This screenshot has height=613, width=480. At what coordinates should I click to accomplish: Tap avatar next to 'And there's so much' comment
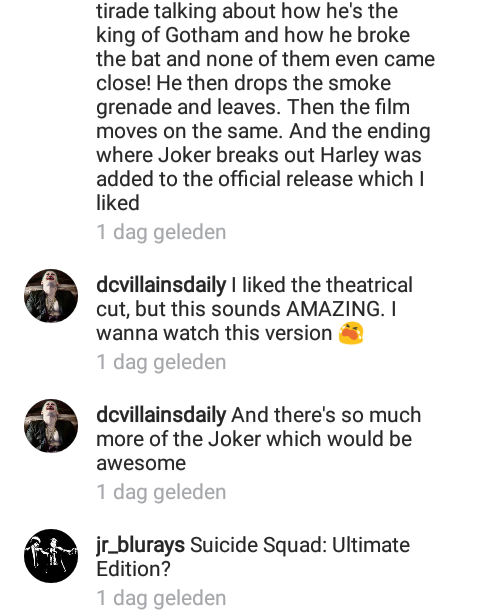click(51, 426)
